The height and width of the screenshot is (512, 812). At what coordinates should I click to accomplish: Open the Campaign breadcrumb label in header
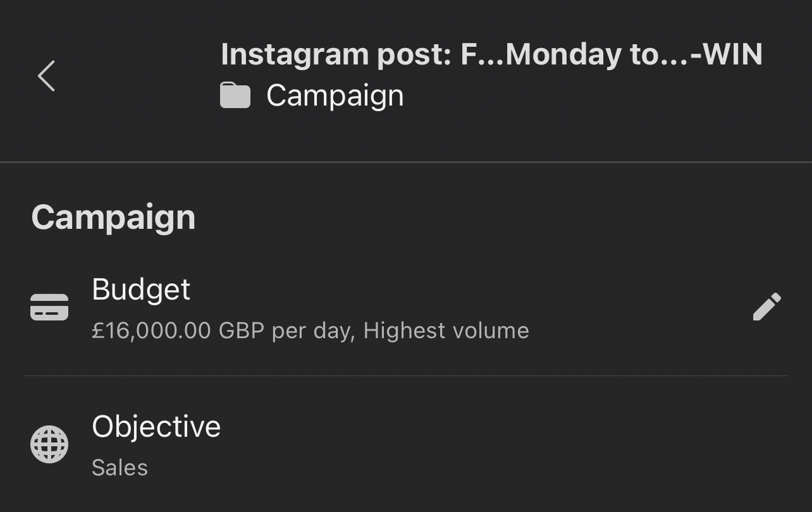[335, 96]
